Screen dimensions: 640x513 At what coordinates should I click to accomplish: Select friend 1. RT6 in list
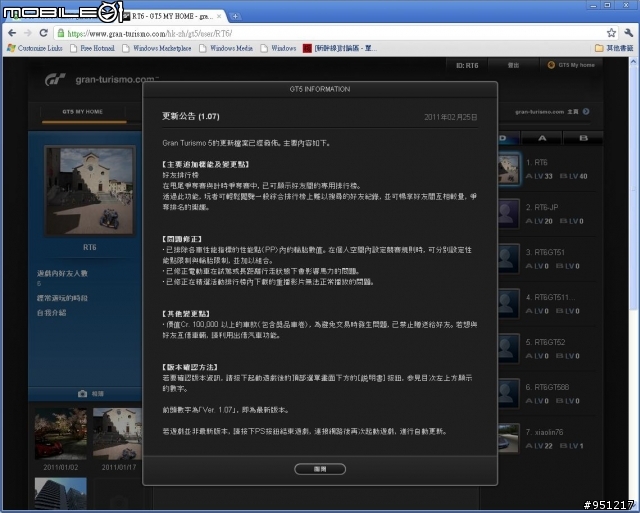[x=547, y=169]
